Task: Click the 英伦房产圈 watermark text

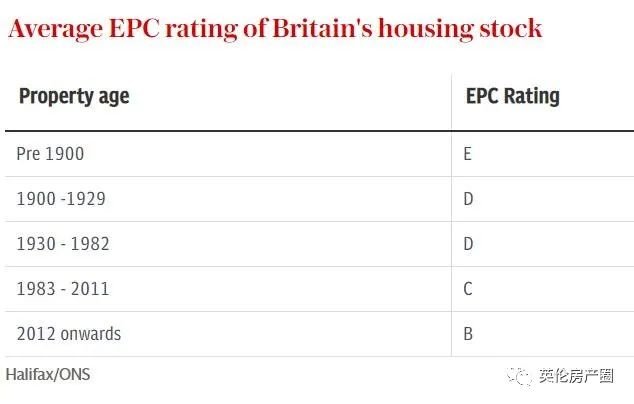Action: pyautogui.click(x=576, y=376)
